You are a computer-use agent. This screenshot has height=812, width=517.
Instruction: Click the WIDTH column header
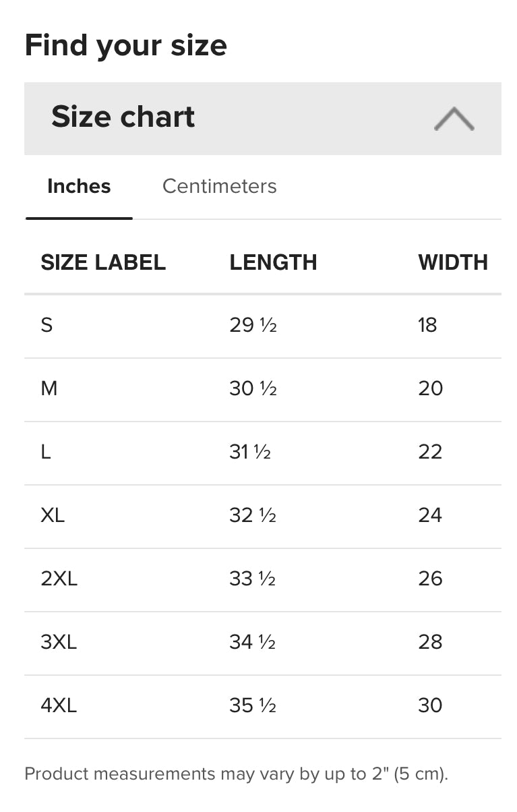coord(452,262)
